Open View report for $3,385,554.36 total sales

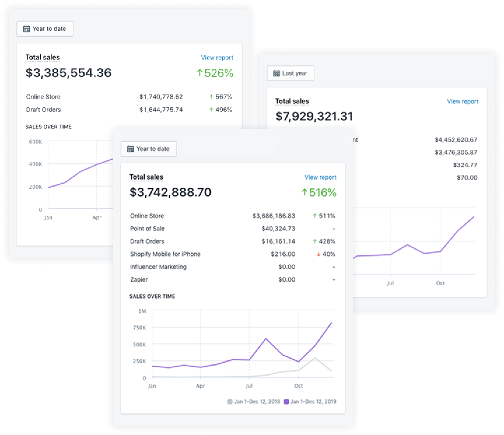click(x=217, y=58)
